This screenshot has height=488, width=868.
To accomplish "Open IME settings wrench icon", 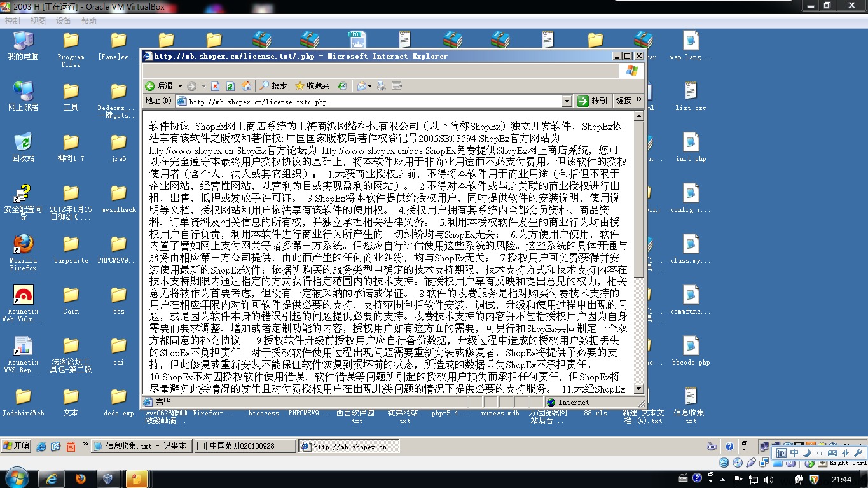I will click(x=858, y=453).
